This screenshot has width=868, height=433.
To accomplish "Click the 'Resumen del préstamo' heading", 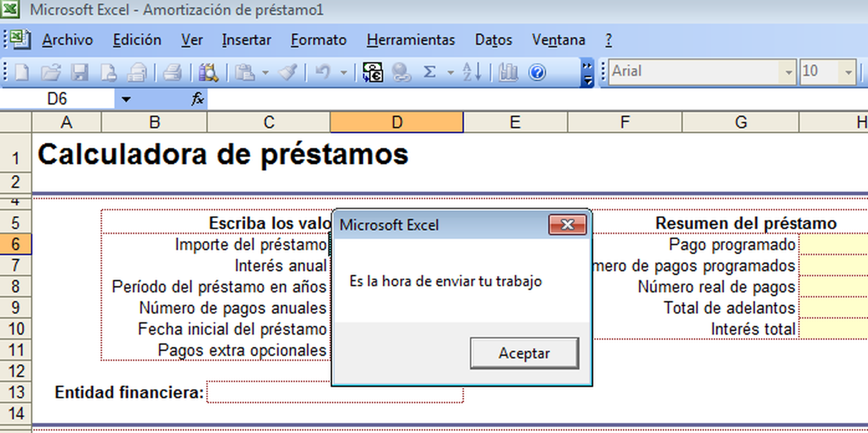I will click(x=746, y=223).
